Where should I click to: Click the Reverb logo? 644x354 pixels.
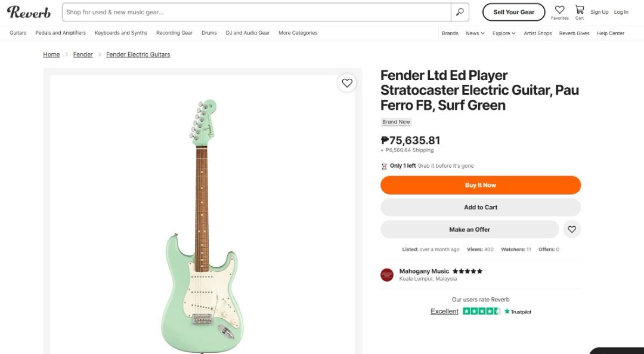coord(29,12)
